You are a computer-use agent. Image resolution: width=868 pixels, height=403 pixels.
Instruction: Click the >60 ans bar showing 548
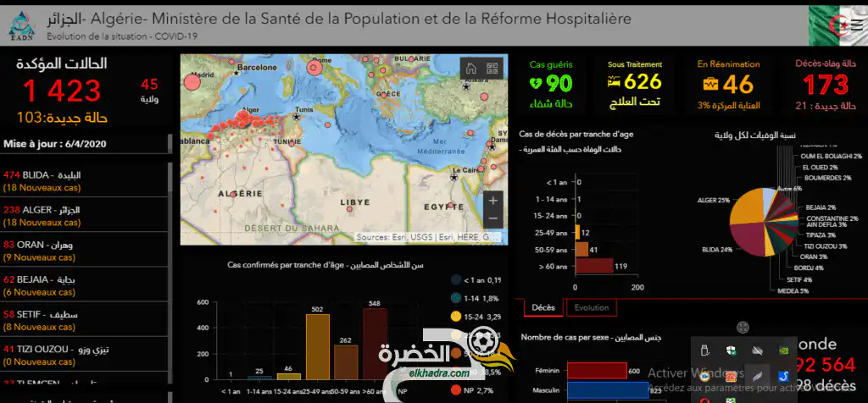point(375,344)
